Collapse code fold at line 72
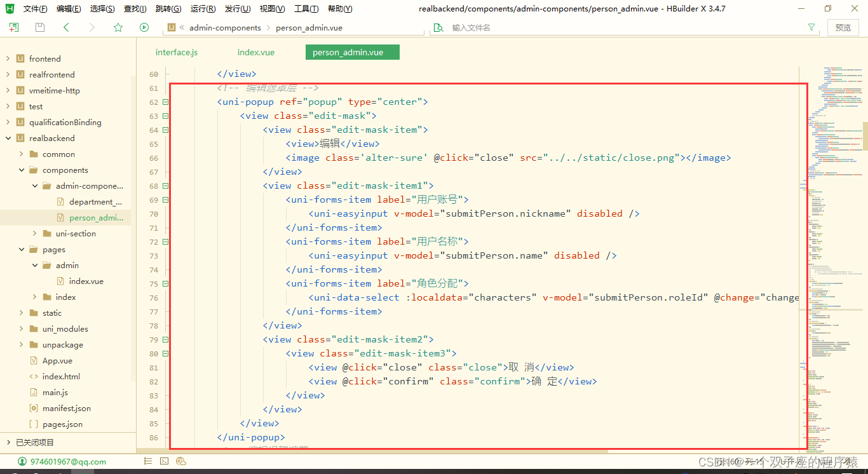The image size is (868, 474). [166, 242]
